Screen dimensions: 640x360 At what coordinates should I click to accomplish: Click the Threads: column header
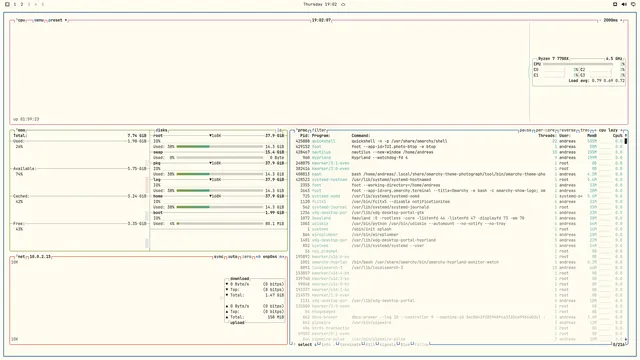547,136
